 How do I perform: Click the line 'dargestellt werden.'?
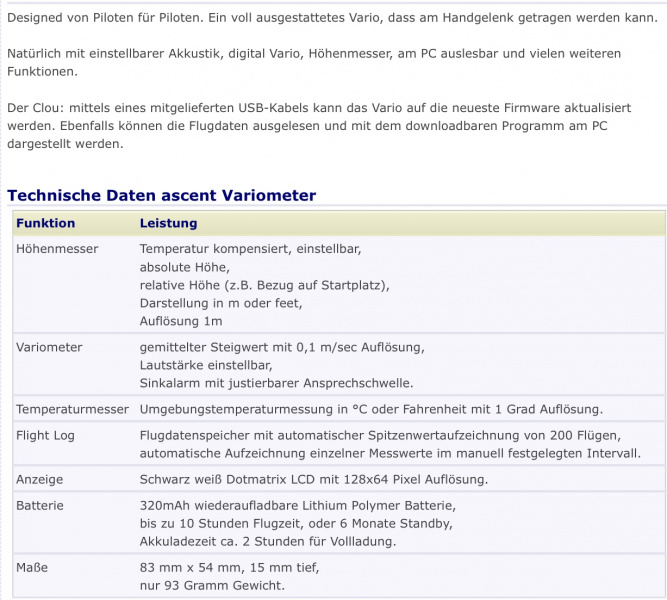tap(65, 144)
